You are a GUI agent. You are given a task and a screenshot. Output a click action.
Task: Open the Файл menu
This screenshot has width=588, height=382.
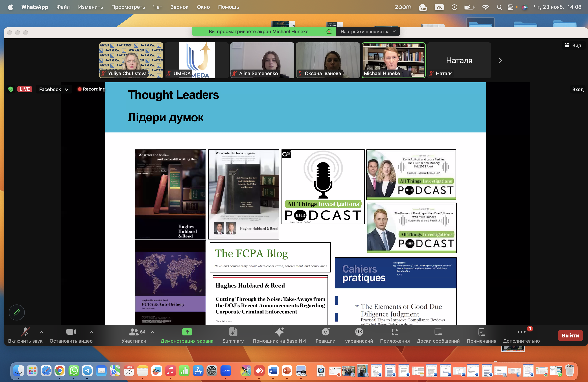click(63, 7)
